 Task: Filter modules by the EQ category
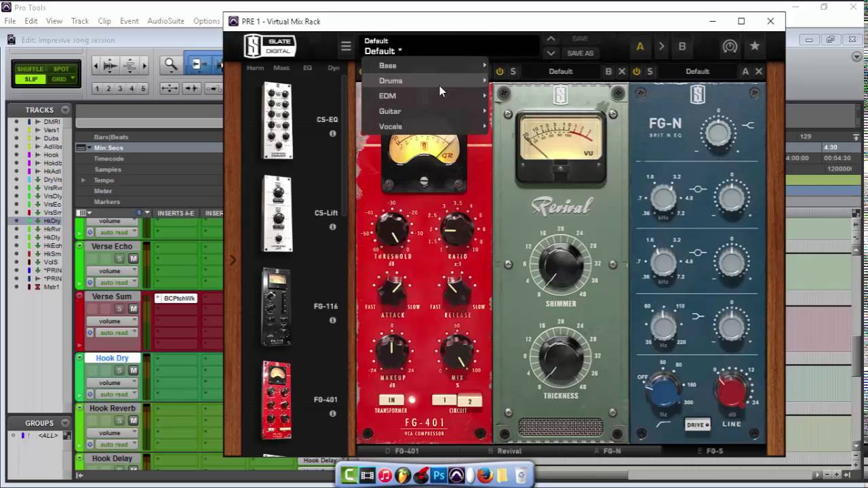coord(307,68)
